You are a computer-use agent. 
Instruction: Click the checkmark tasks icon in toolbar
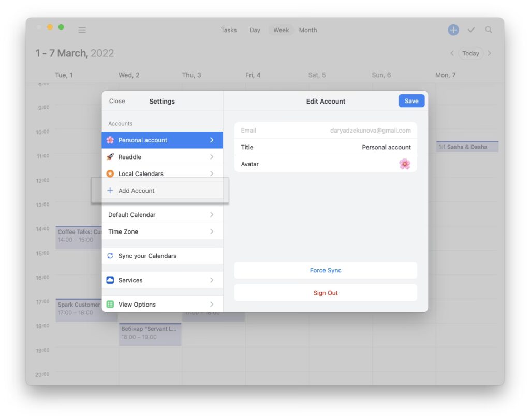471,30
